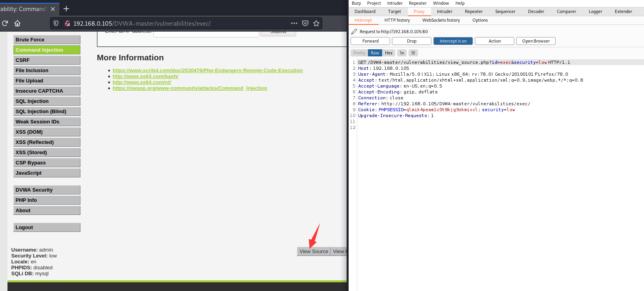Image resolution: width=644 pixels, height=291 pixels.
Task: Open DVWA Security settings
Action: click(x=47, y=190)
